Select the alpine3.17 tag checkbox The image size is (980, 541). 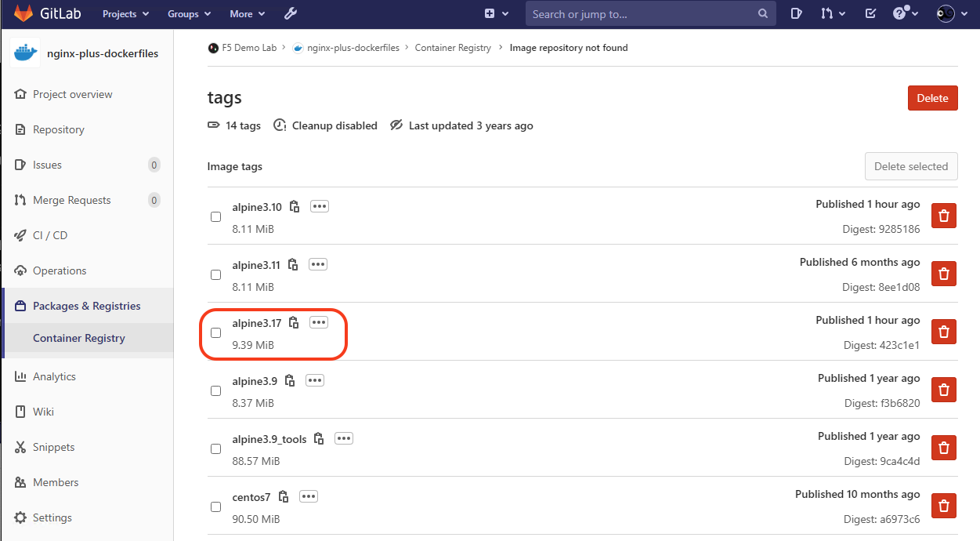[216, 332]
